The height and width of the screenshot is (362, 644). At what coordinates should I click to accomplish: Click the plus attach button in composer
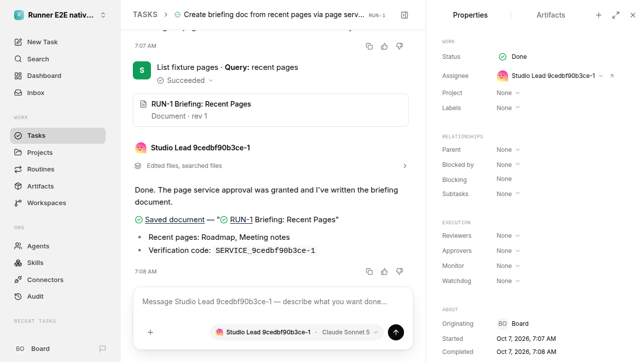tap(150, 332)
